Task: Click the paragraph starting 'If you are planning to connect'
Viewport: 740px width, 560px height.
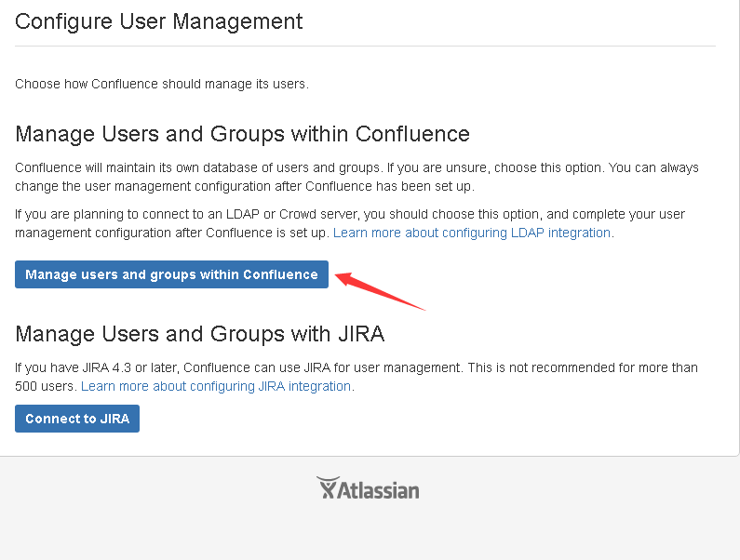Action: coord(350,223)
